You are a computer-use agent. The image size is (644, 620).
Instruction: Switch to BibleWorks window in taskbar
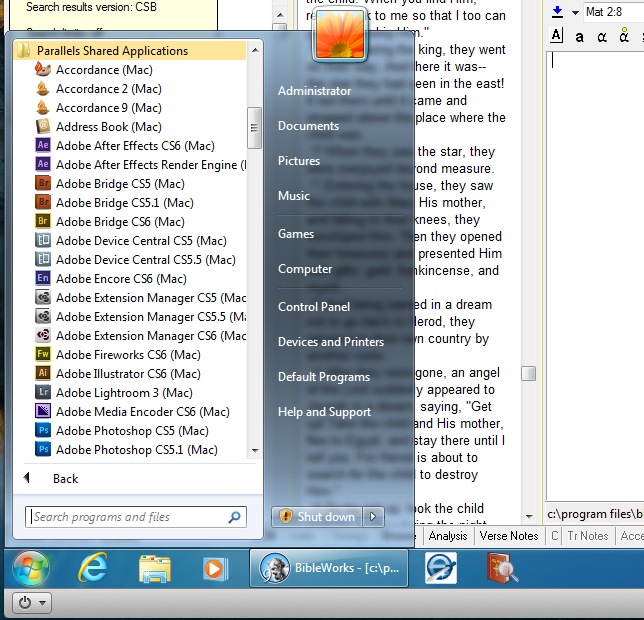click(x=329, y=568)
